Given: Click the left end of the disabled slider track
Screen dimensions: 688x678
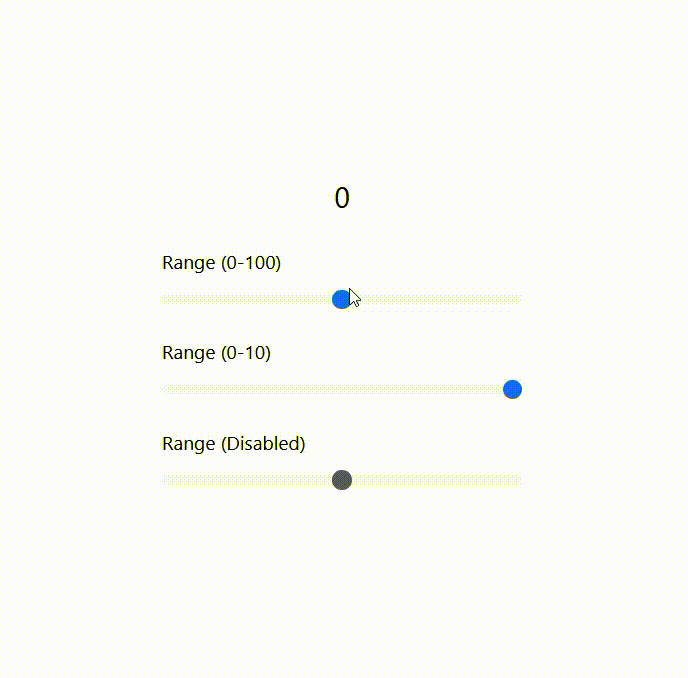Looking at the screenshot, I should click(x=165, y=480).
